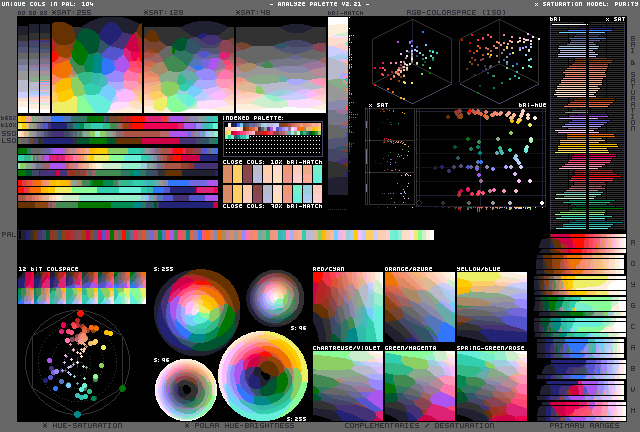Pick the Close Cols 10% bri-match swatch row

[272, 173]
